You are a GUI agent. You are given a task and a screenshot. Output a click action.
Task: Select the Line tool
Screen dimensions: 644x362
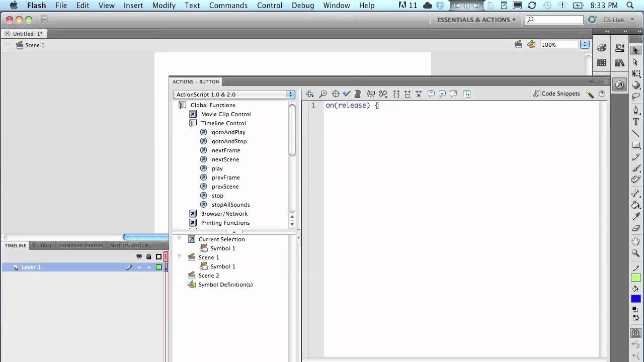pos(636,133)
